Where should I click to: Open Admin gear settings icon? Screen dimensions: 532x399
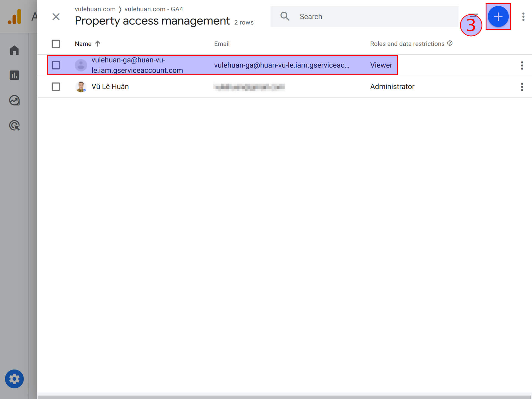click(14, 379)
